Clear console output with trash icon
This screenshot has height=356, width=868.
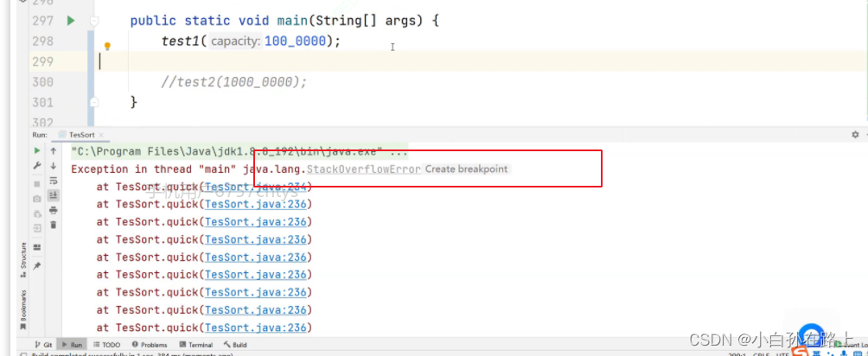click(x=53, y=225)
